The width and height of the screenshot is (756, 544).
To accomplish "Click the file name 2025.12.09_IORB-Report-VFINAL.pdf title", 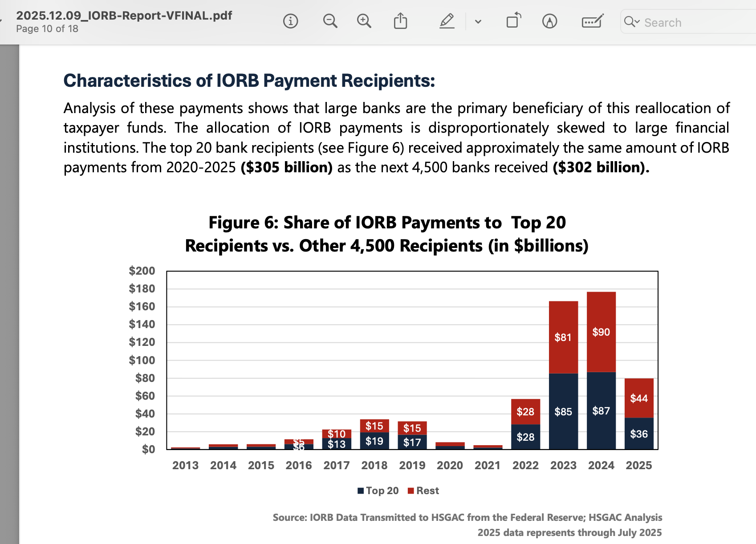I will pyautogui.click(x=124, y=16).
